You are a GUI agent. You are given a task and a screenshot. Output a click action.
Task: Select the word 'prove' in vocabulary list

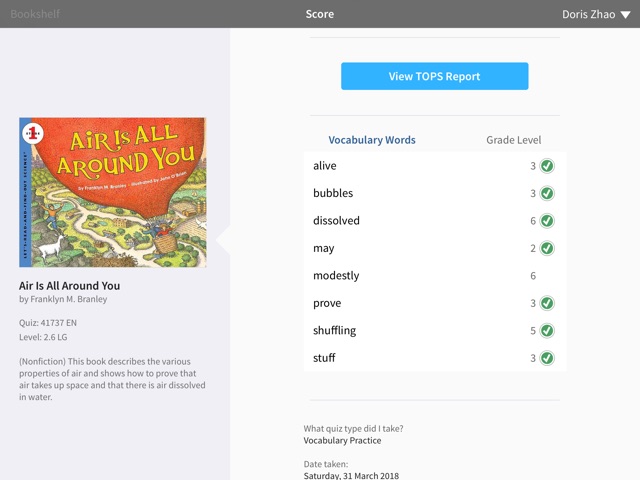(327, 303)
